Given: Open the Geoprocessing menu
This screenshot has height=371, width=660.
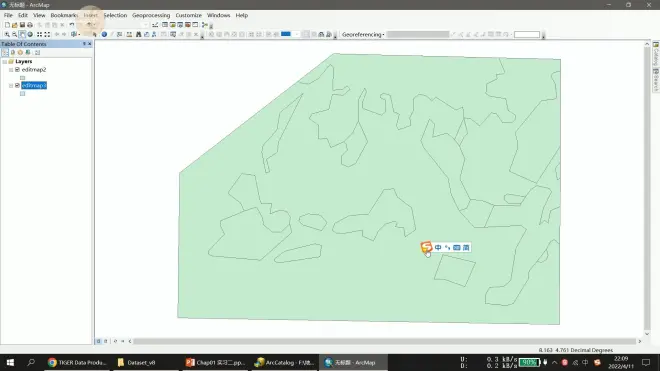Looking at the screenshot, I should [x=151, y=15].
